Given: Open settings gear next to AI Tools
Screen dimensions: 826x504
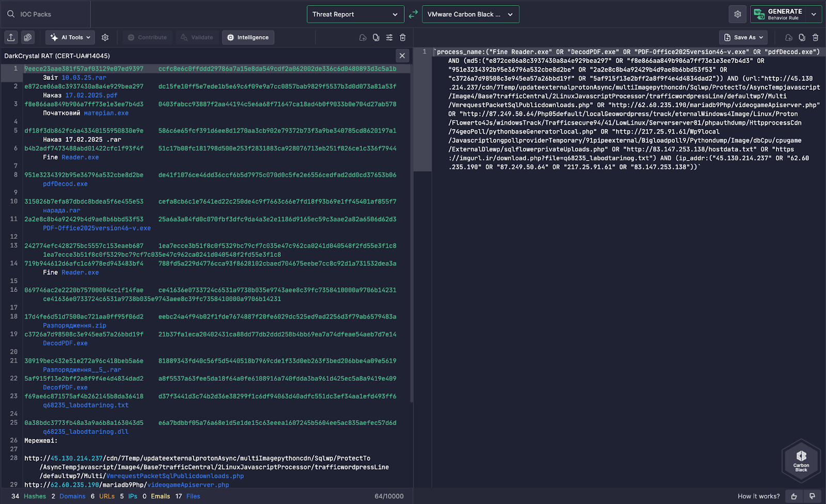Looking at the screenshot, I should tap(105, 37).
